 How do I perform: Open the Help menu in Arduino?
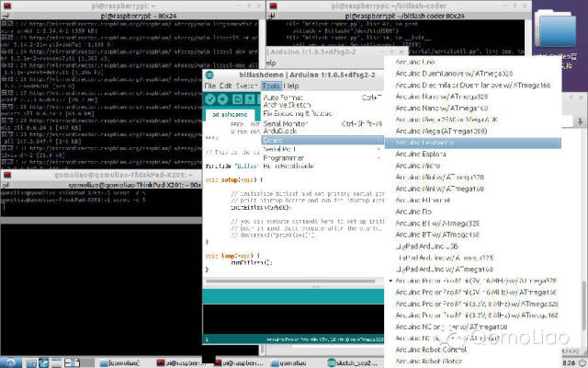pyautogui.click(x=291, y=86)
